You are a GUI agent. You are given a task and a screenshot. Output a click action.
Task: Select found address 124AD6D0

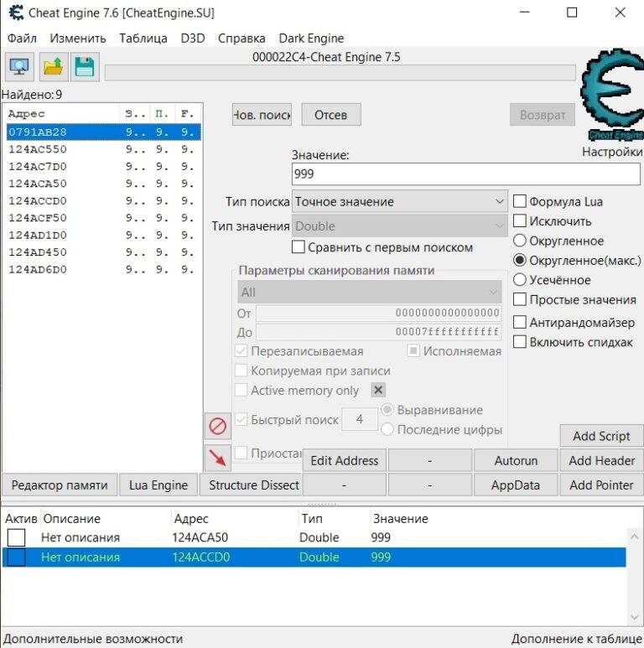(x=104, y=269)
